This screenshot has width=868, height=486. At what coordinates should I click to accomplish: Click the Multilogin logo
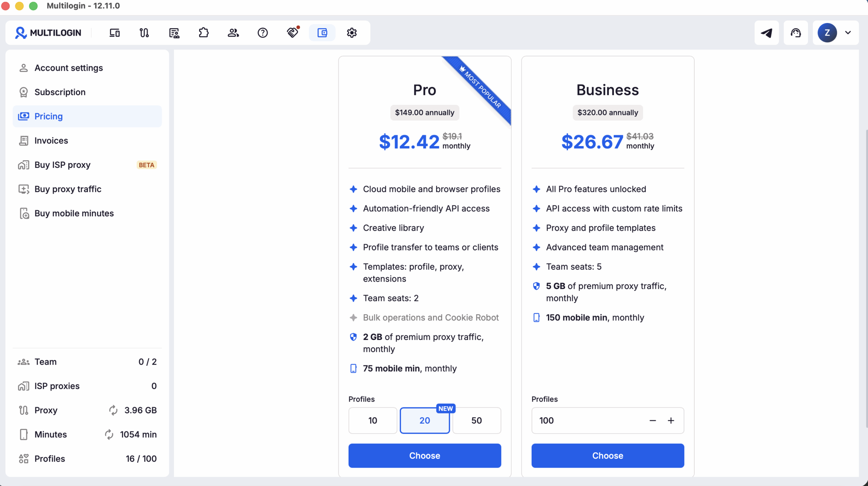(x=48, y=33)
